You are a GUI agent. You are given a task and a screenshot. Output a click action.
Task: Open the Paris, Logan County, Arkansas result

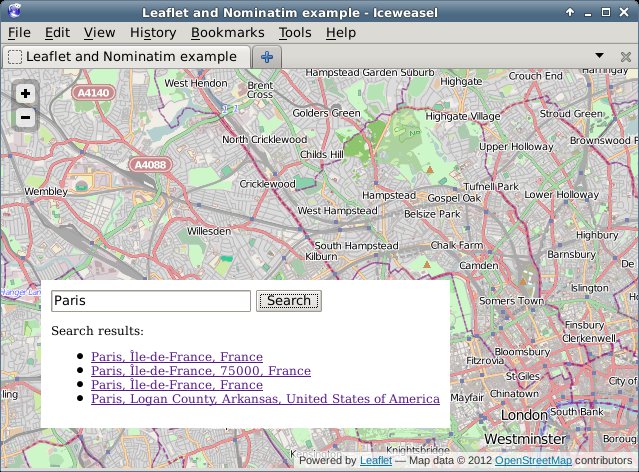[265, 398]
